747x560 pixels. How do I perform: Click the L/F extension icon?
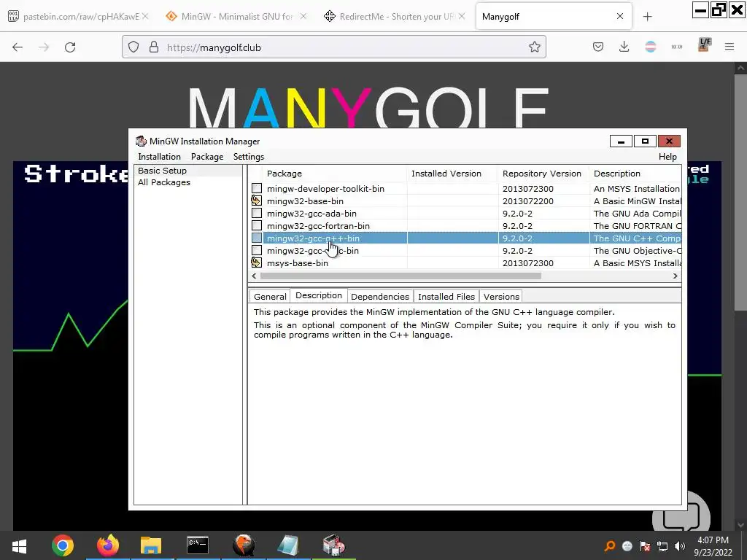(x=705, y=44)
